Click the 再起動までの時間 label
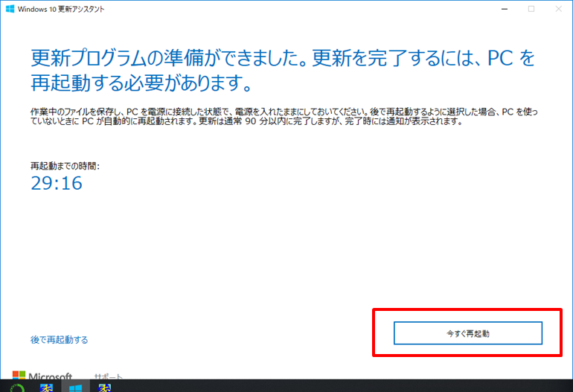This screenshot has height=392, width=573. click(x=65, y=166)
